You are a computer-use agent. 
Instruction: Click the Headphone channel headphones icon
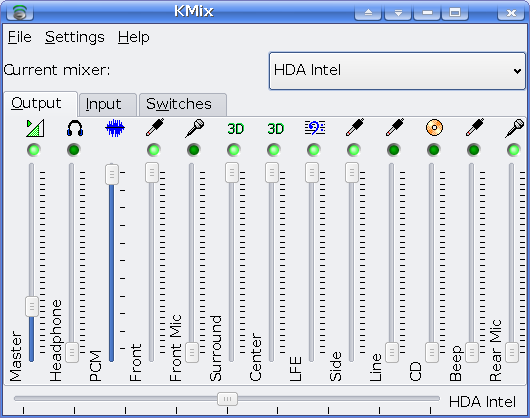(x=75, y=128)
